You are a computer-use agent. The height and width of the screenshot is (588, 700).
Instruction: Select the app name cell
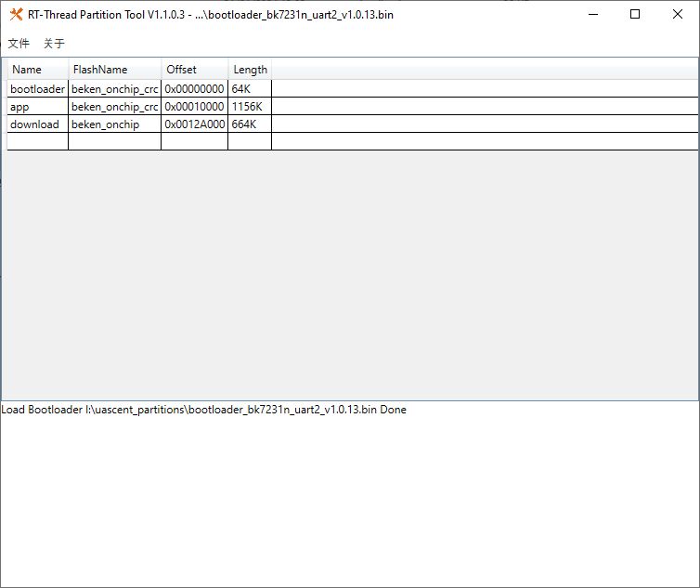pyautogui.click(x=37, y=106)
